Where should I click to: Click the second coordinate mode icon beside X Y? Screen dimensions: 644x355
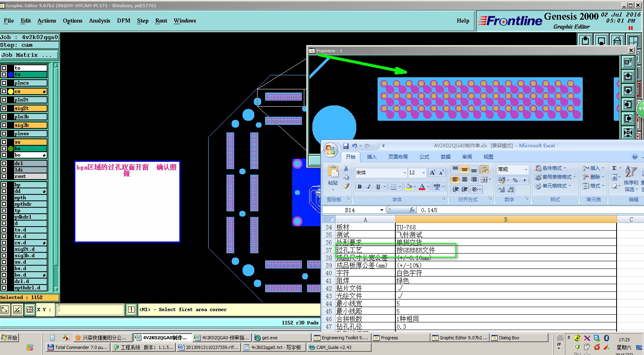17,310
